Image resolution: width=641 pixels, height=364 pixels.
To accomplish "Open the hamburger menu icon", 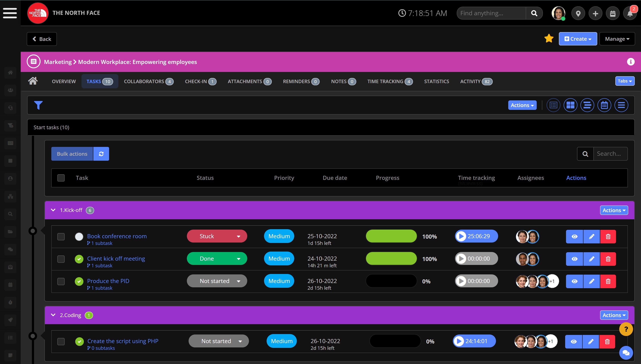I will pos(10,13).
